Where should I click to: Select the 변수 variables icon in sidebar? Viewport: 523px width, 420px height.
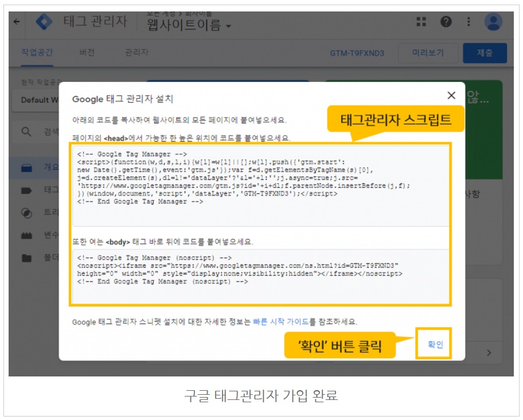(x=27, y=235)
